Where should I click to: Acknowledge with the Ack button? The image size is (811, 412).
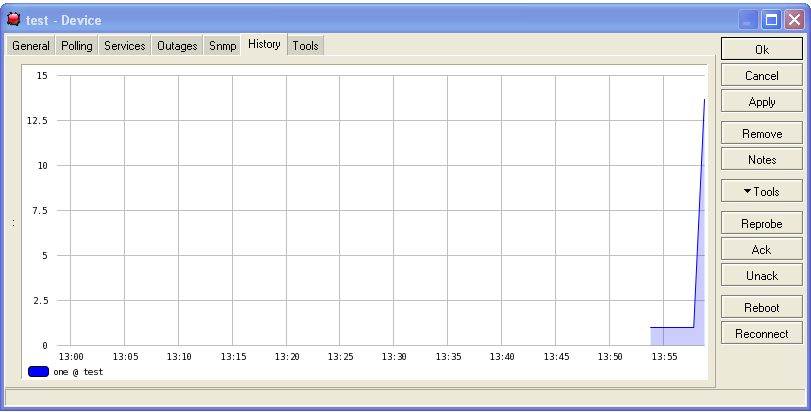click(x=762, y=249)
